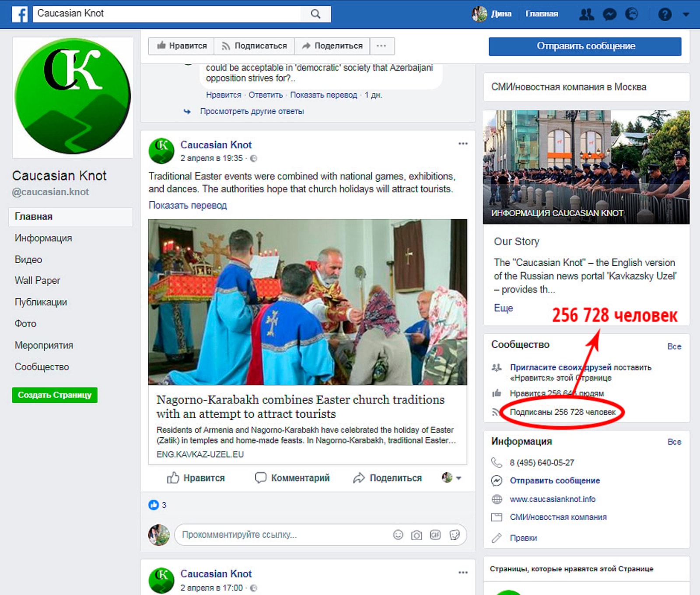Open the Видео section in sidebar

[x=28, y=259]
